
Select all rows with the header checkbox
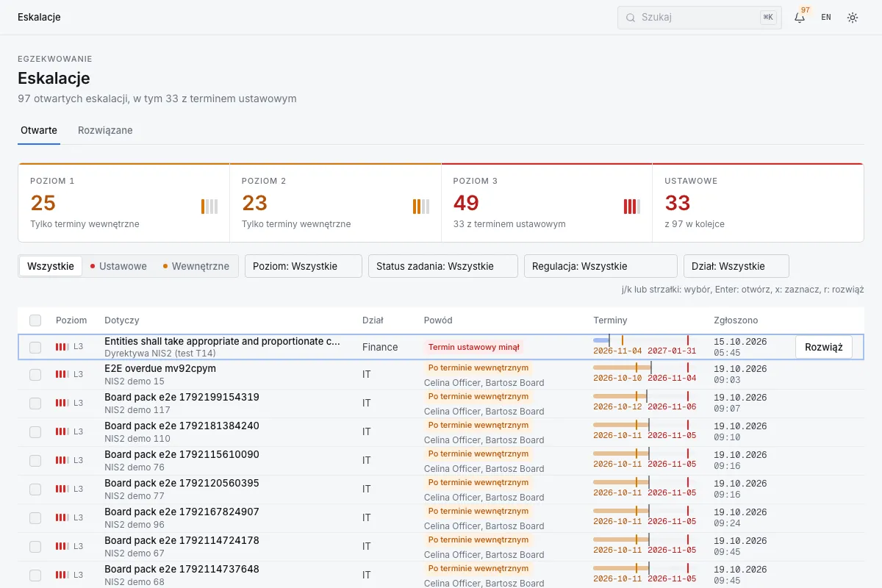(35, 320)
